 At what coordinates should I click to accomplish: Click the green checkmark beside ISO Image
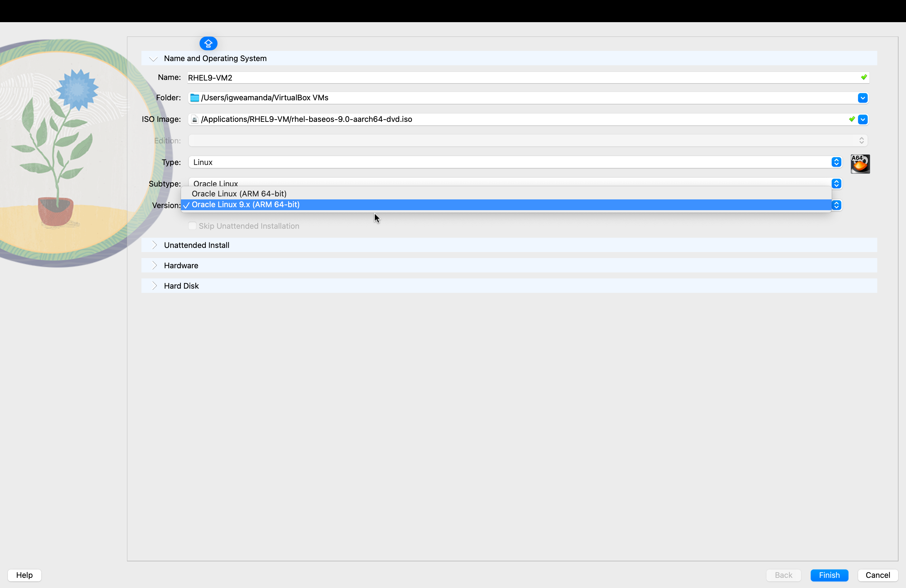point(852,119)
